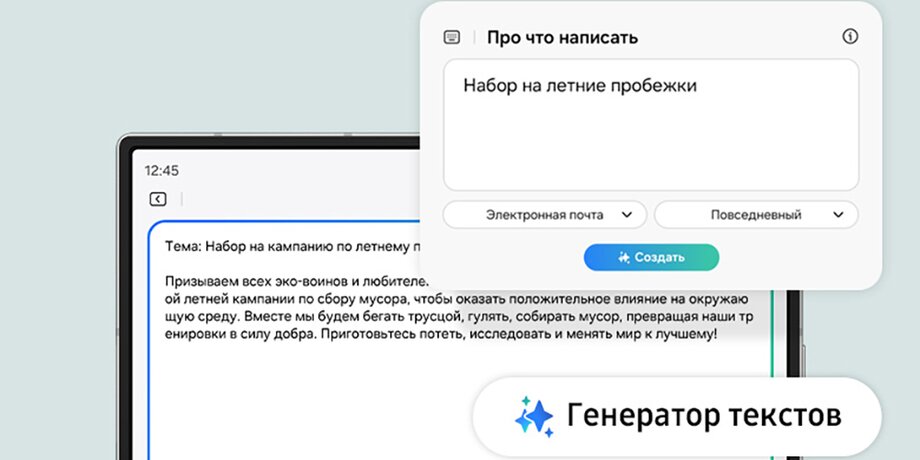Tap the 12:45 clock on the tablet
Viewport: 920px width, 460px height.
click(x=162, y=171)
